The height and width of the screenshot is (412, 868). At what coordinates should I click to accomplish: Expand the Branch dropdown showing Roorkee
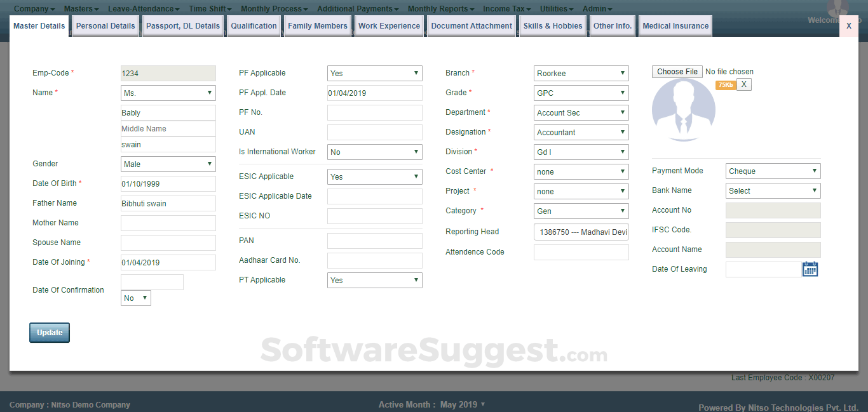581,73
